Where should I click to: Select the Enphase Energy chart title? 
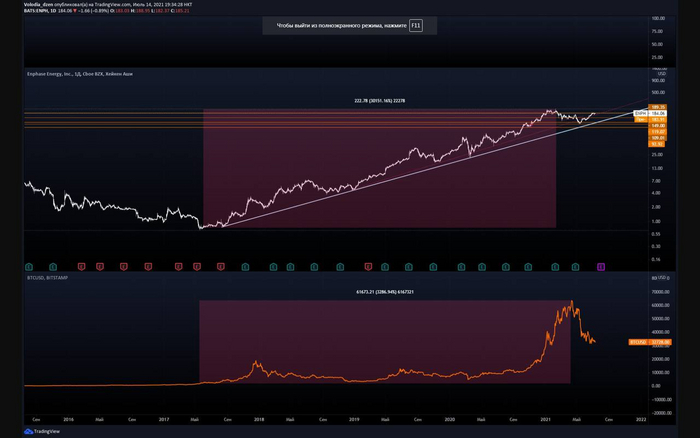point(78,74)
